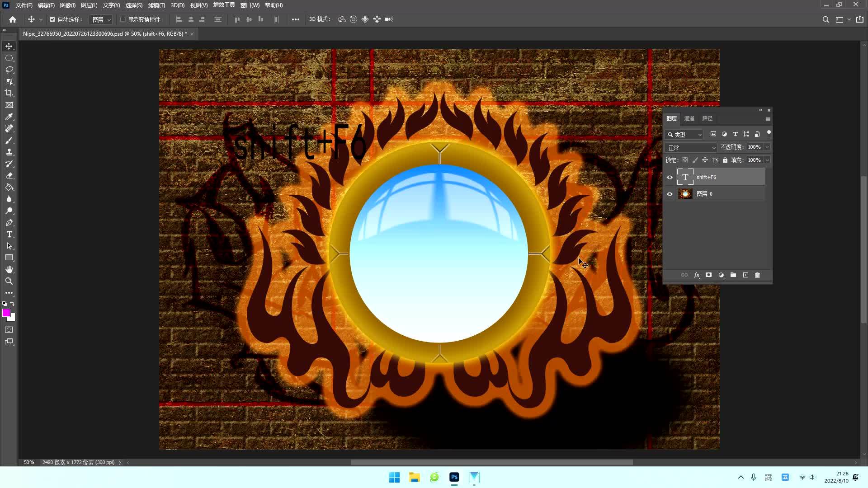Select the Pen tool
The width and height of the screenshot is (868, 488).
coord(9,223)
